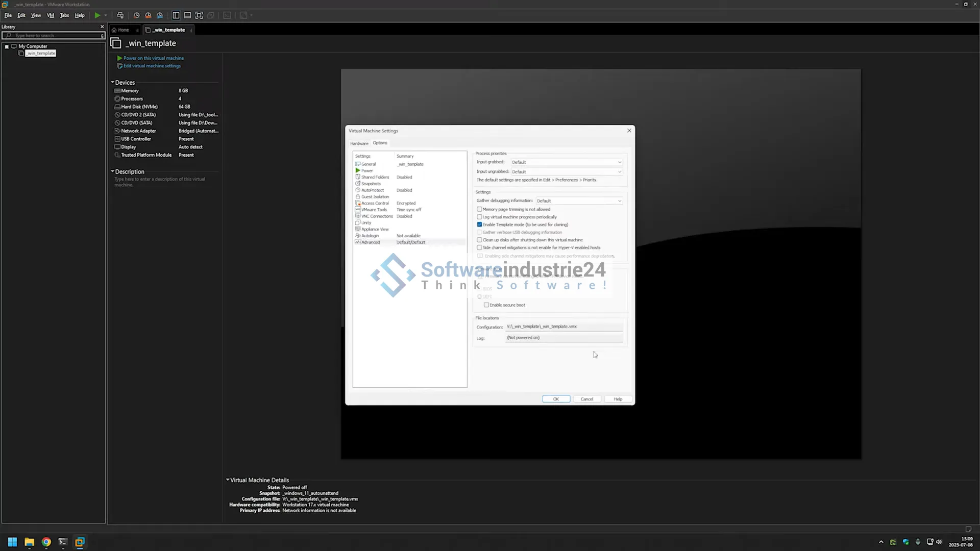This screenshot has height=551, width=980.
Task: Disable Enable Template mode checkbox
Action: click(x=479, y=224)
